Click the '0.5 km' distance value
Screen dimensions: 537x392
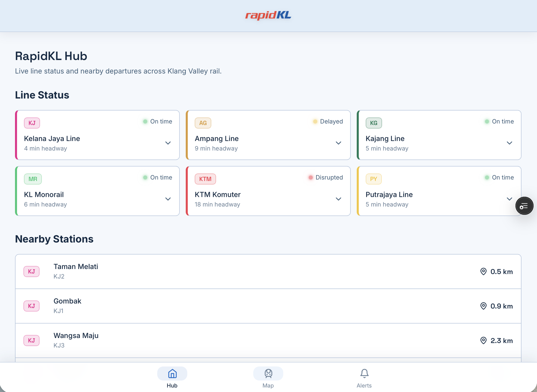click(502, 271)
